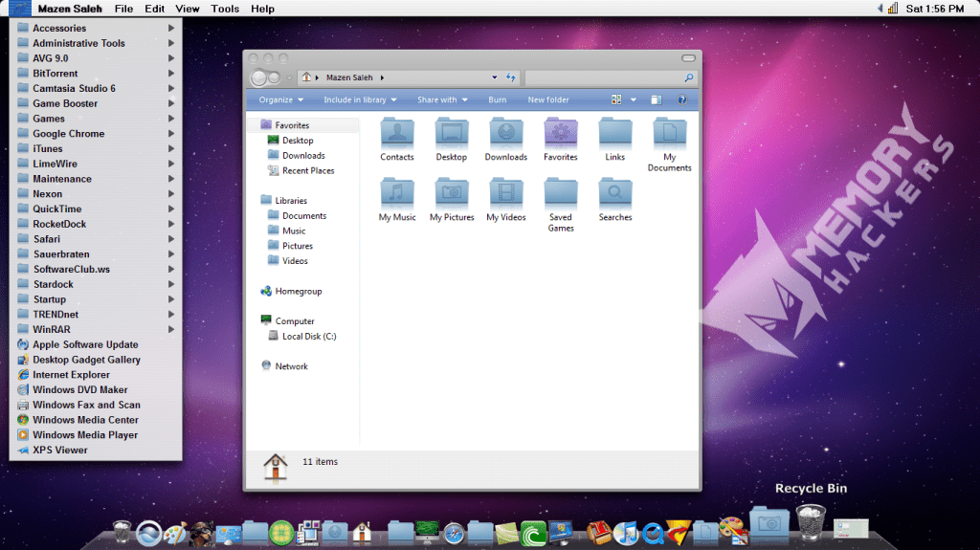Open the File menu
This screenshot has height=550, width=980.
click(x=123, y=9)
